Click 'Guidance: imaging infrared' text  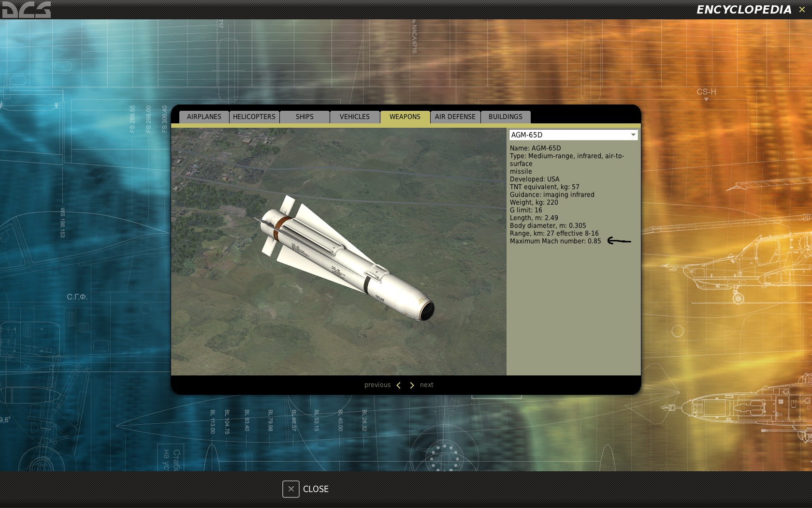pos(552,194)
